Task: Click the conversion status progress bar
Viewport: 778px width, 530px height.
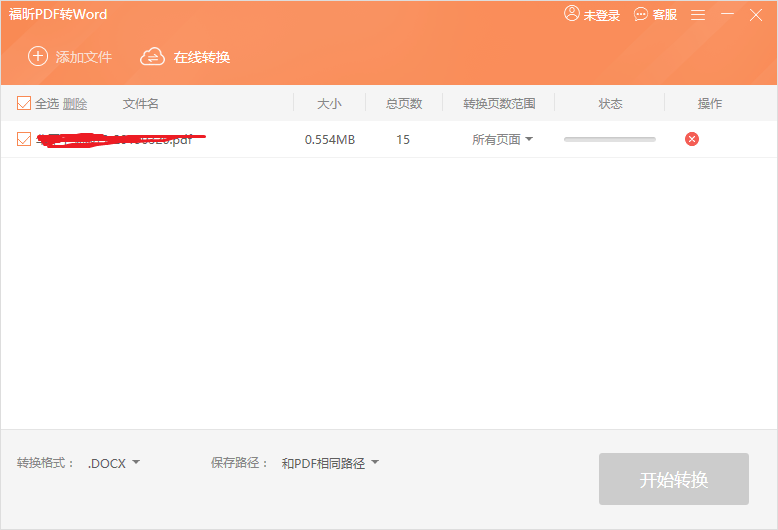Action: tap(609, 139)
